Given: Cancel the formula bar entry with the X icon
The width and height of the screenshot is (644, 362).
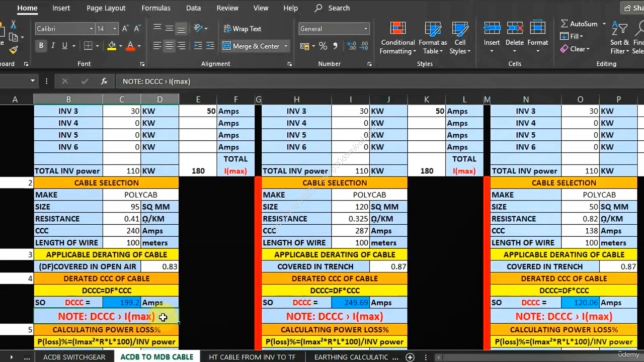Looking at the screenshot, I should point(64,81).
